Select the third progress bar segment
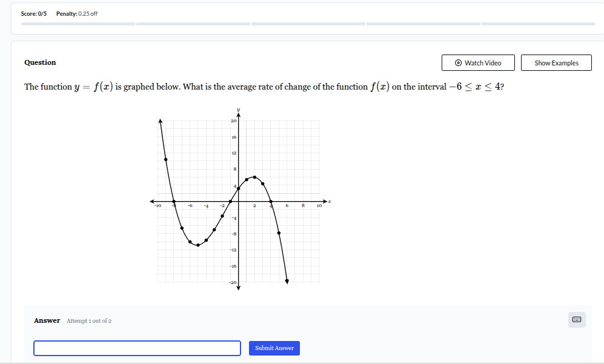Viewport: 604px width, 364px height. tap(309, 24)
